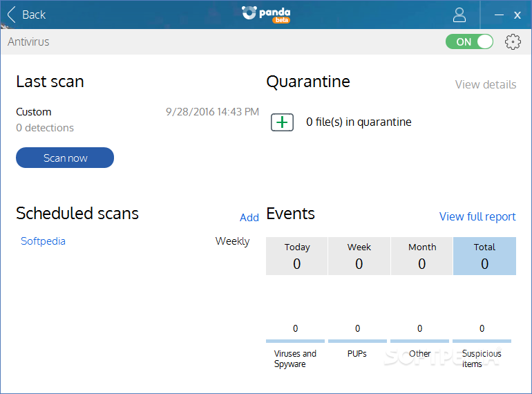This screenshot has height=394, width=532.
Task: Click the Panda beta logo
Action: coord(266,15)
